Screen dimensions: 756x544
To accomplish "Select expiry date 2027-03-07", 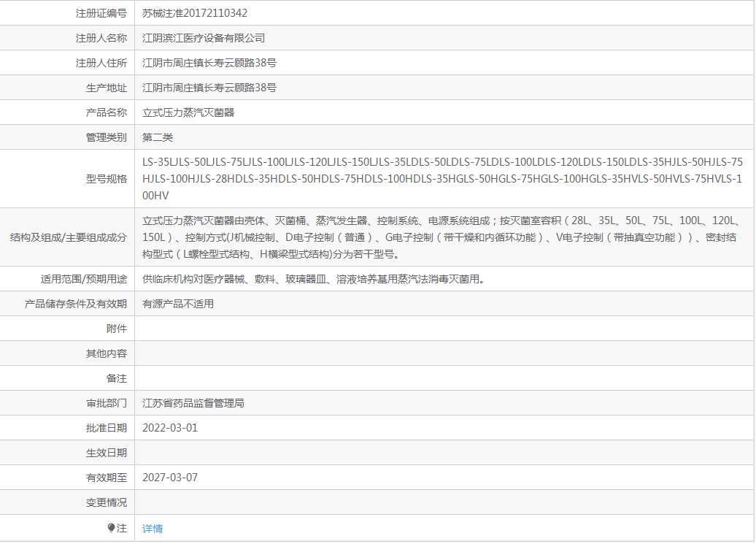I will pos(170,478).
